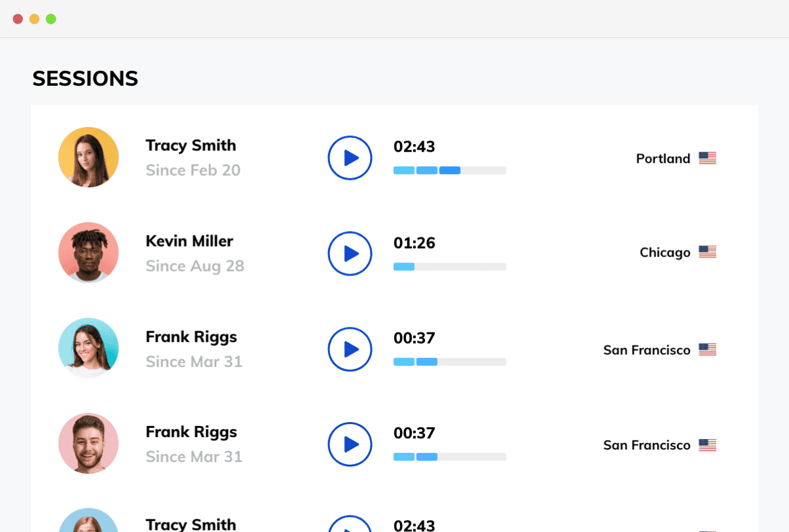Select the pink-background Frank Riggs avatar

click(88, 443)
